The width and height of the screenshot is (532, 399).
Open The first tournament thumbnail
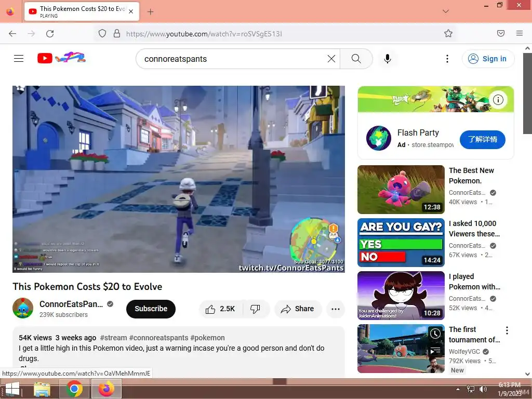coord(401,349)
